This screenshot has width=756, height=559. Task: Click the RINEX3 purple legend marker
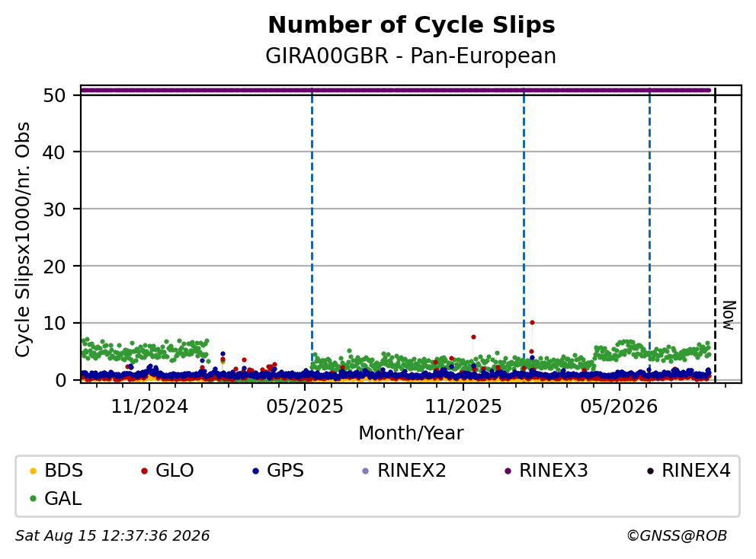(x=508, y=471)
